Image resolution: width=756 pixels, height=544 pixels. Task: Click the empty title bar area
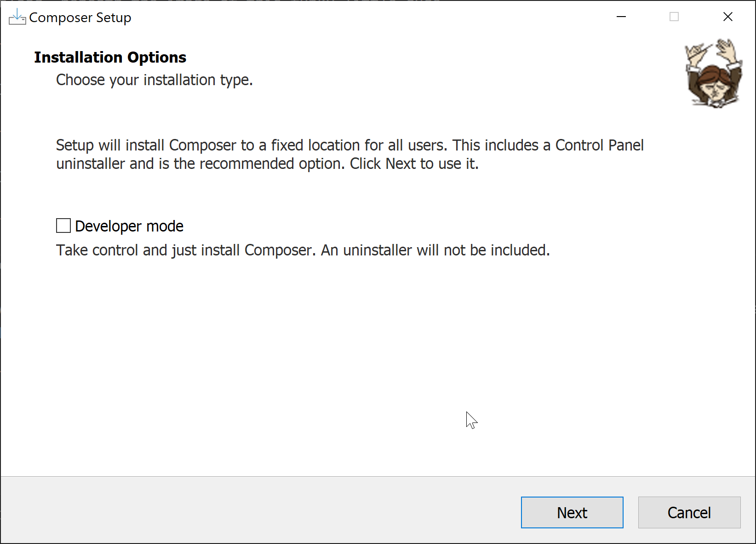(x=368, y=17)
